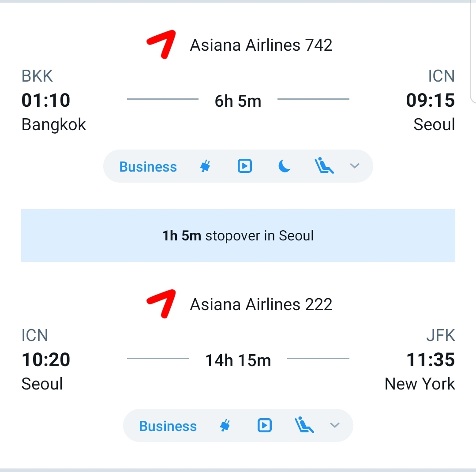
Task: Click the reclining seat icon on flight 742
Action: (x=324, y=166)
